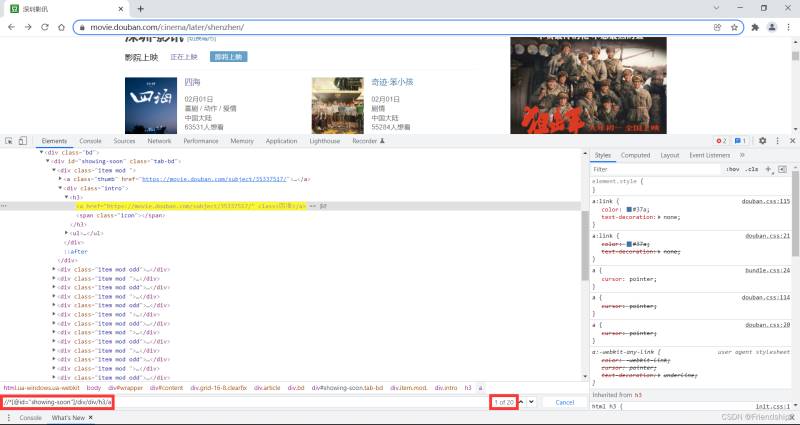The image size is (800, 425).
Task: Go to the browser Home icon
Action: pos(61,28)
